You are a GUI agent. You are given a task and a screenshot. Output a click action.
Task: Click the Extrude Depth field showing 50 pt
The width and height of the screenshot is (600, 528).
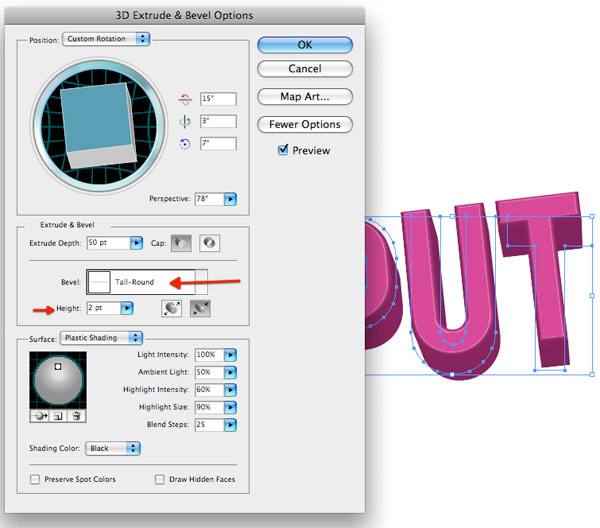(x=109, y=243)
